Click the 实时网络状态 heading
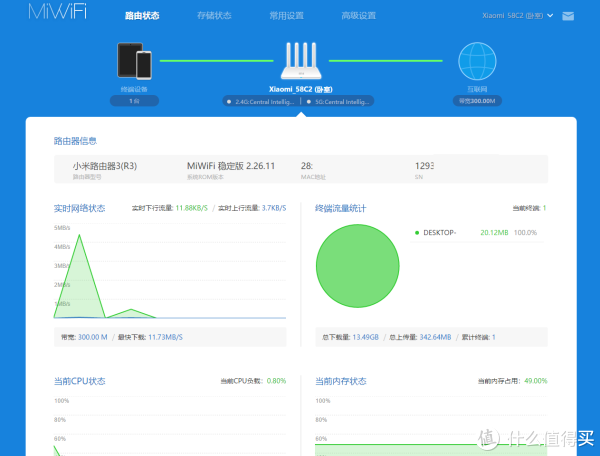 tap(80, 208)
